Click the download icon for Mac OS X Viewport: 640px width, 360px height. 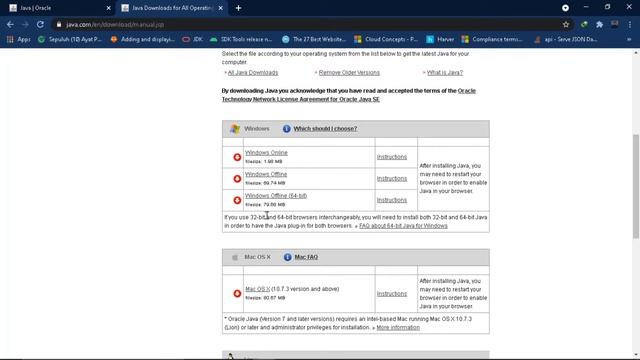[237, 293]
